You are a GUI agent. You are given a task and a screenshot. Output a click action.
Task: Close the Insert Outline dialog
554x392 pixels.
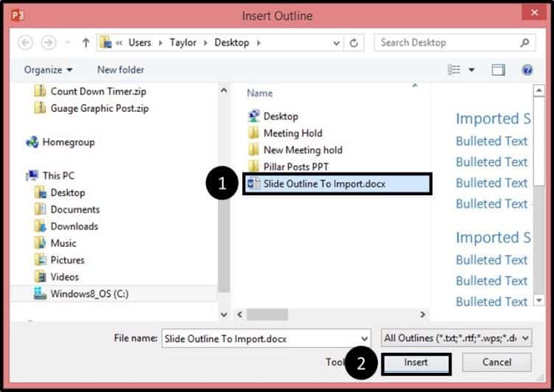point(534,13)
